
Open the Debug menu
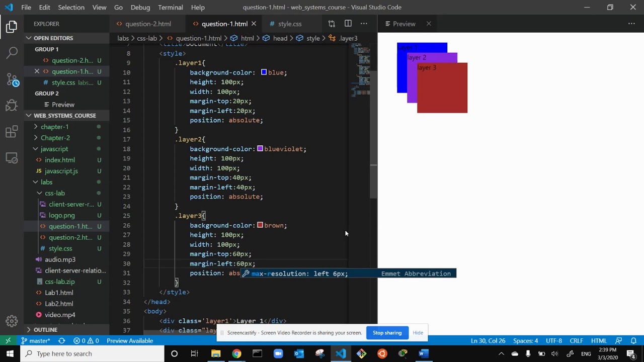(x=140, y=8)
